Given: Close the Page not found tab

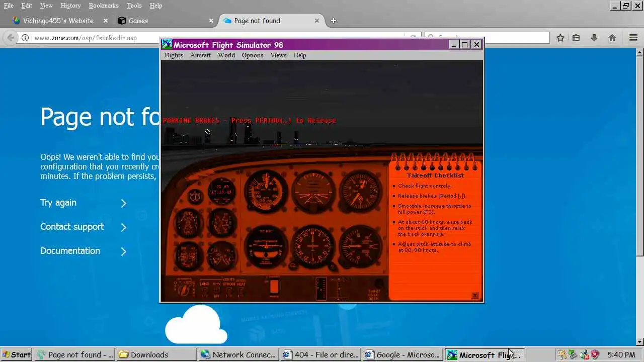Looking at the screenshot, I should click(317, 21).
